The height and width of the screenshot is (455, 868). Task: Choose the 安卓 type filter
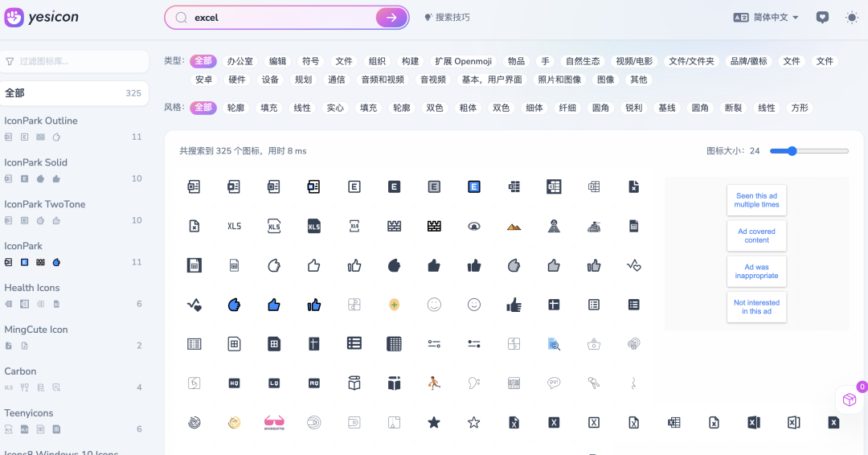coord(203,80)
